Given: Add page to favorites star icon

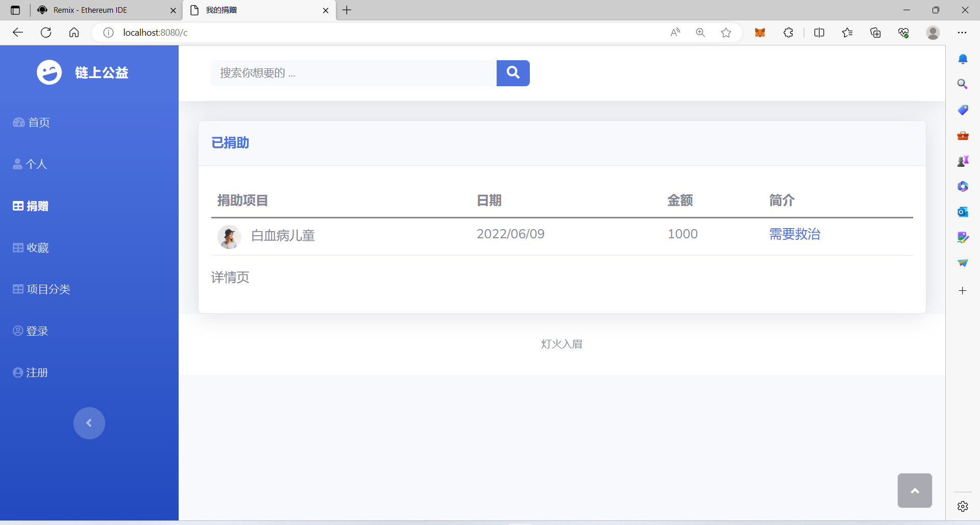Looking at the screenshot, I should pyautogui.click(x=726, y=33).
